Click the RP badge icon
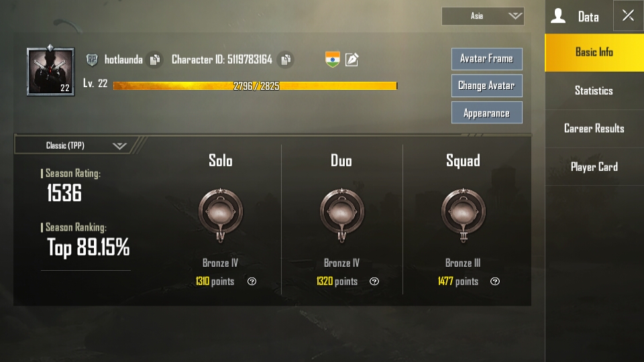This screenshot has width=644, height=362. (92, 60)
